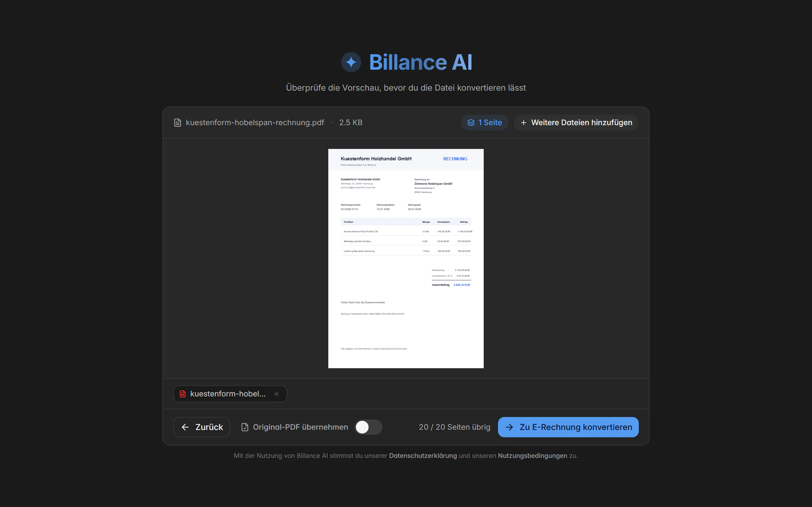Toggle the Original-PDF übernehmen switch
The width and height of the screenshot is (812, 507).
tap(369, 427)
